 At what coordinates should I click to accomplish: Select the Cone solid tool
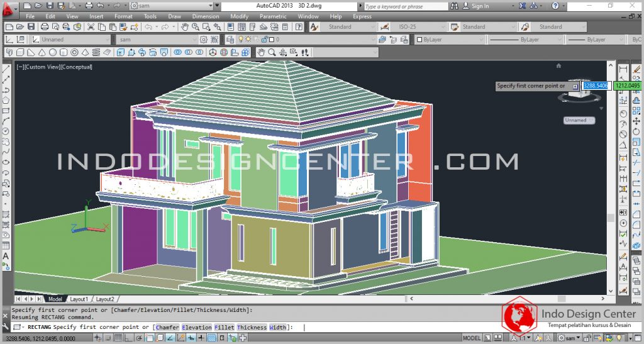(42, 53)
